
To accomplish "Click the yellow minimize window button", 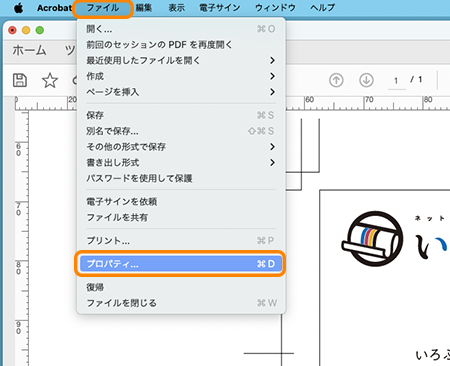I will [x=26, y=30].
